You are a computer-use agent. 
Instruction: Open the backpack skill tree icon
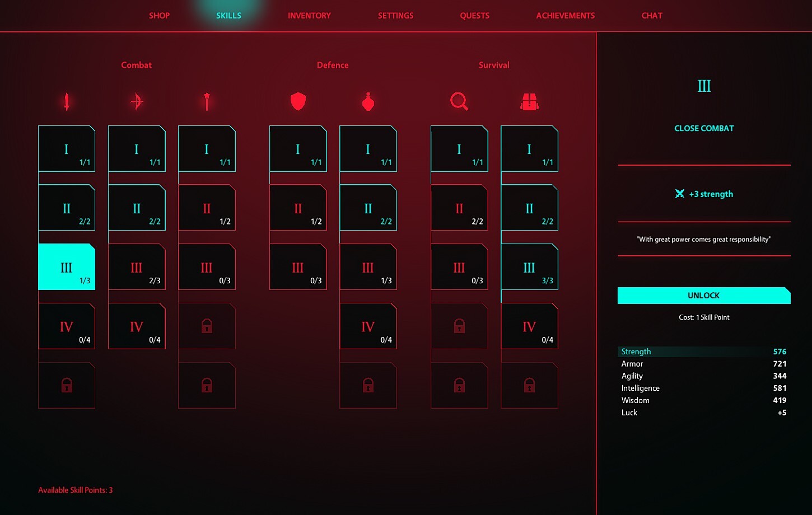tap(529, 101)
